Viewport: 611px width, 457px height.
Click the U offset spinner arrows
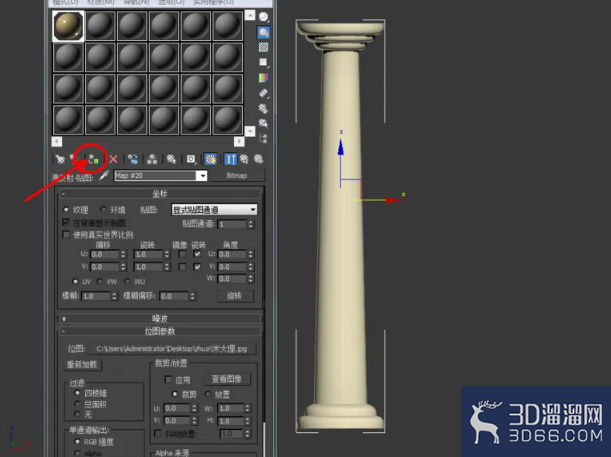click(x=123, y=254)
